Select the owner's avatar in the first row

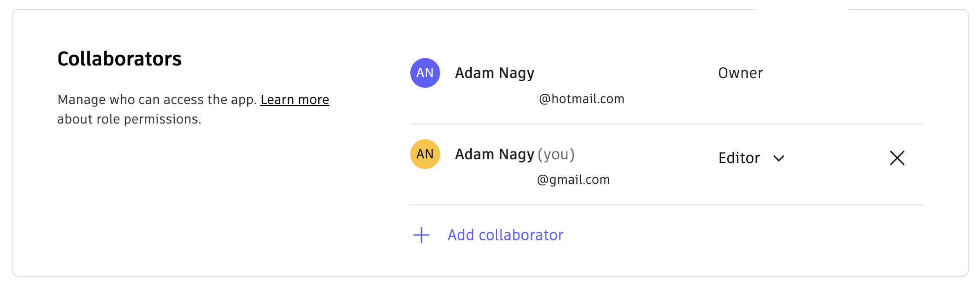pos(424,72)
